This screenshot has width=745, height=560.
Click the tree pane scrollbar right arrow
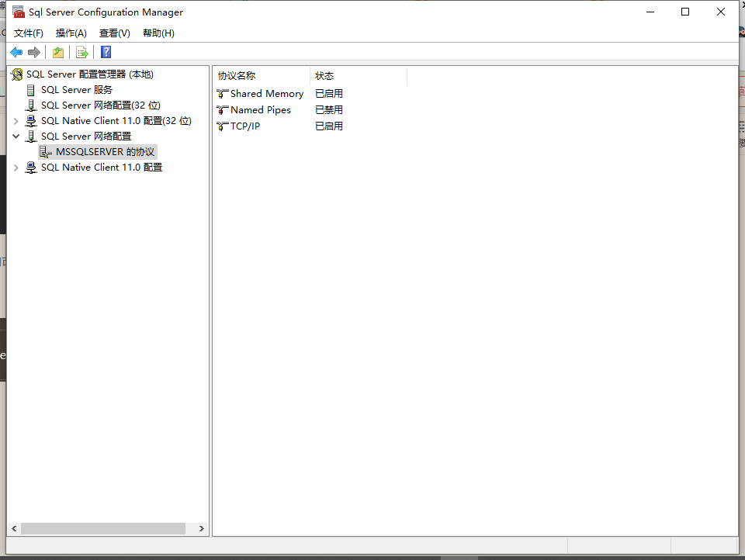(x=202, y=529)
